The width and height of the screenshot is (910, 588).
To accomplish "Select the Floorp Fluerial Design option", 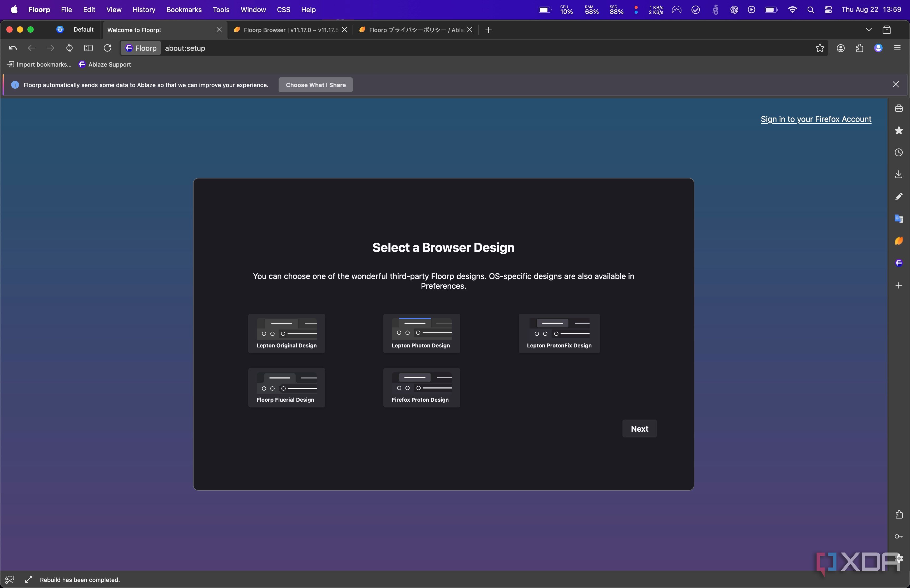I will pos(287,388).
